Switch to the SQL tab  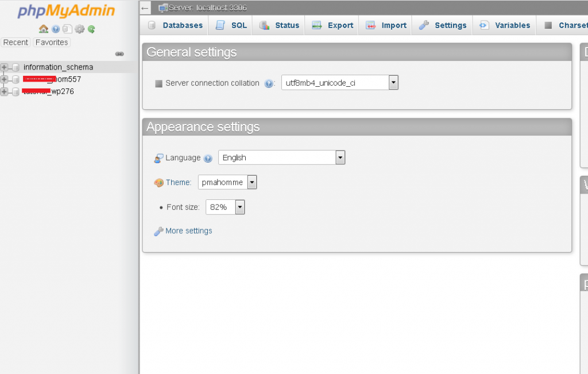pos(231,25)
